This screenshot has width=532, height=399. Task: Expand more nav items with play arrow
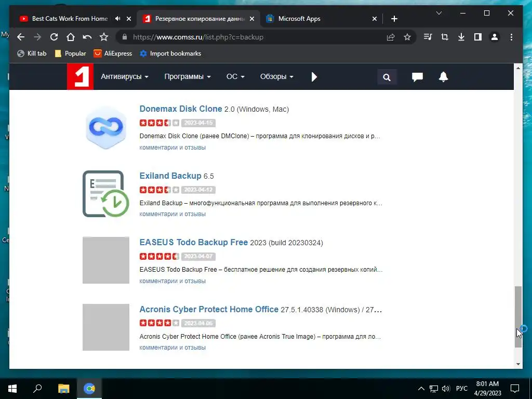pyautogui.click(x=314, y=77)
